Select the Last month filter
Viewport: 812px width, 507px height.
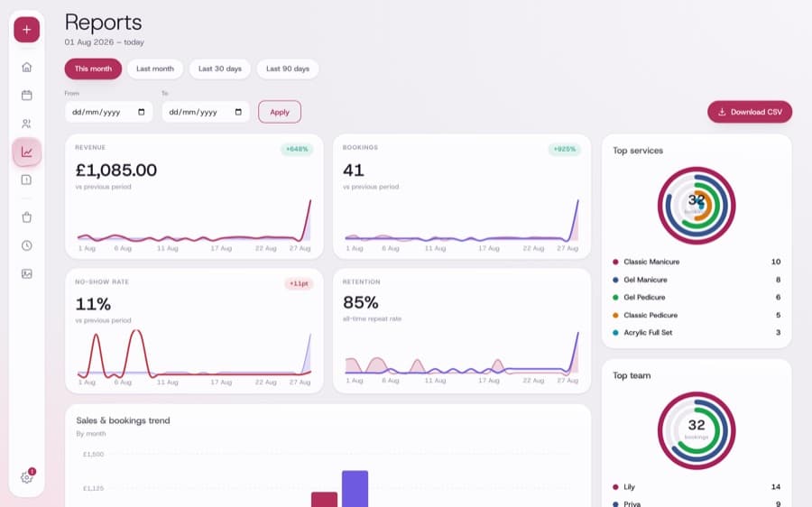[155, 69]
